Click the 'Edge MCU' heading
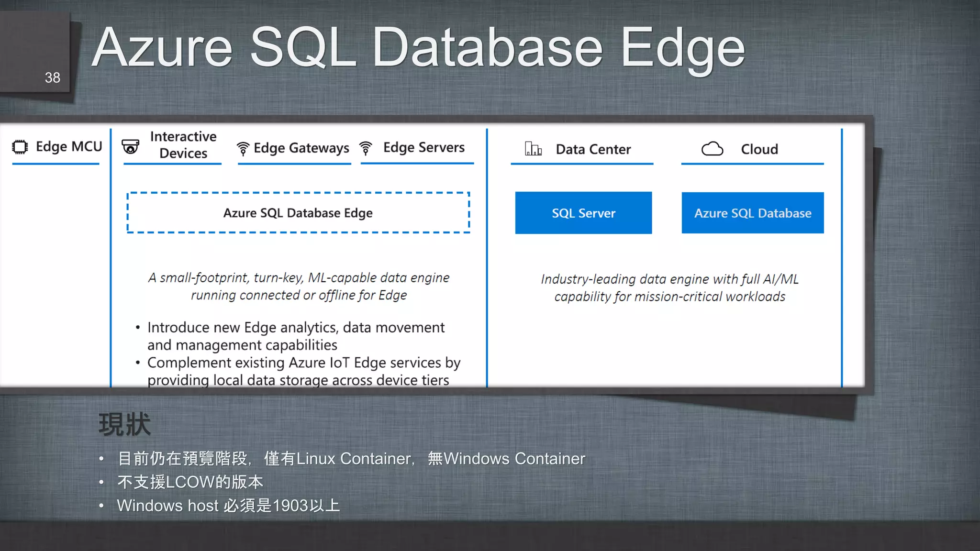980x551 pixels. 69,146
